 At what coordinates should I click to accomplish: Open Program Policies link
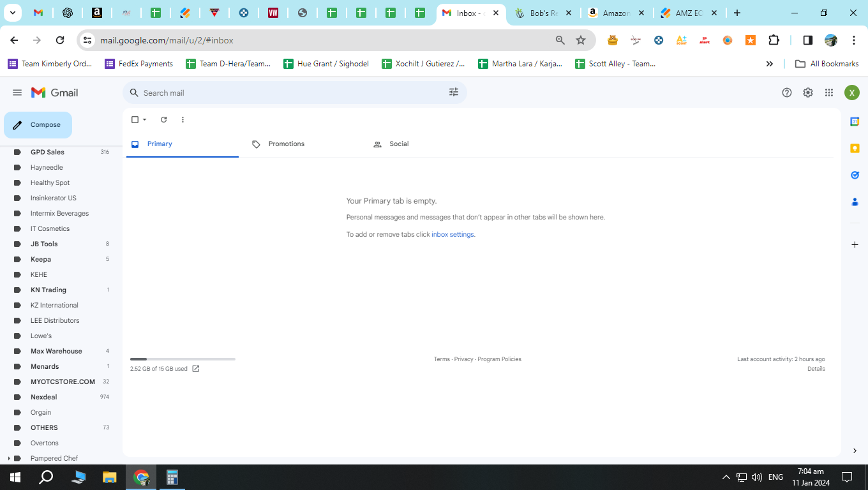(x=499, y=359)
